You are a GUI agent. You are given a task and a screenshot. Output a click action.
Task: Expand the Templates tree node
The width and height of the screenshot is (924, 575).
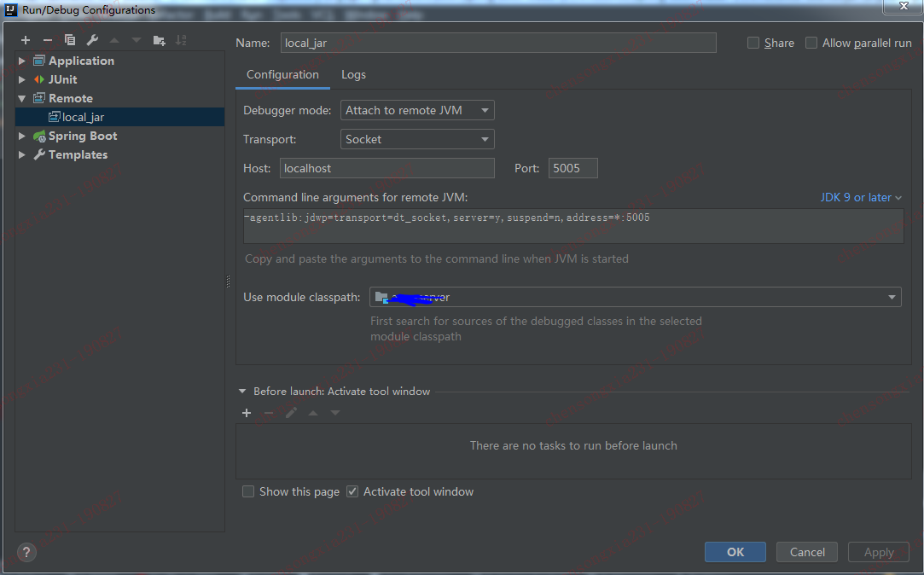pyautogui.click(x=22, y=155)
